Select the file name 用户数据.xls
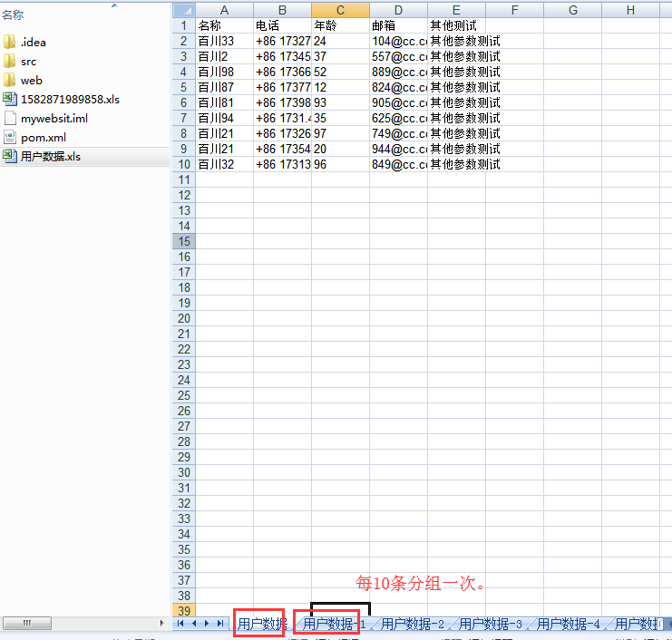The height and width of the screenshot is (640, 672). click(x=51, y=157)
